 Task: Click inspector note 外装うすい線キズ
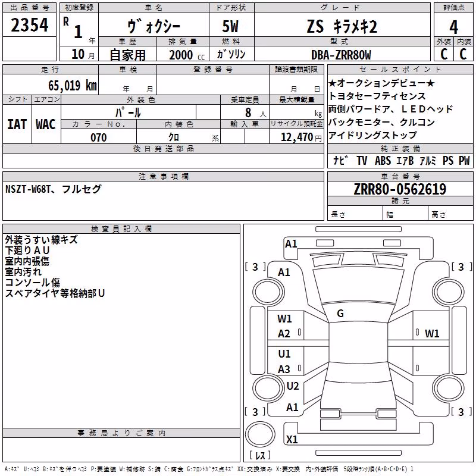point(42,240)
